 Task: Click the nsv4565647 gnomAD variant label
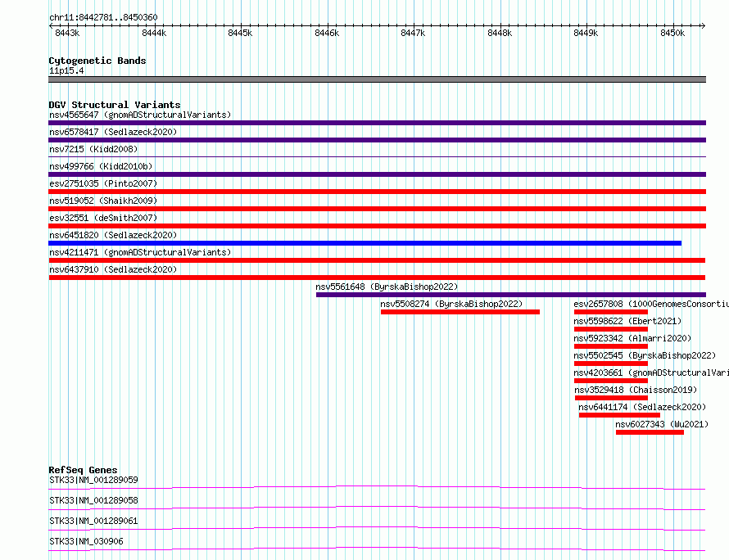[x=140, y=115]
